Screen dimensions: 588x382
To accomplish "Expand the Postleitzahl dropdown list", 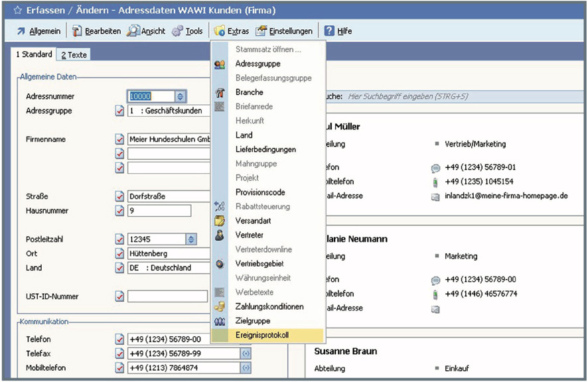I will coord(191,239).
